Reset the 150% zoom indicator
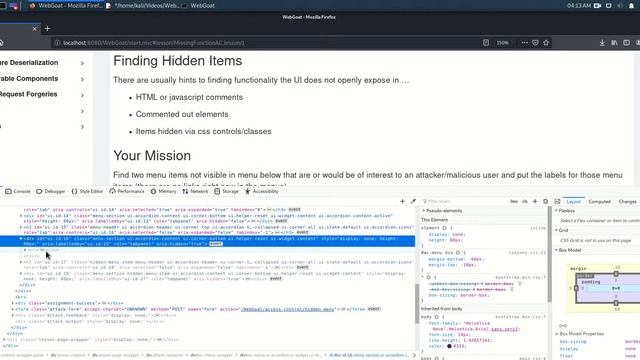 pos(502,43)
